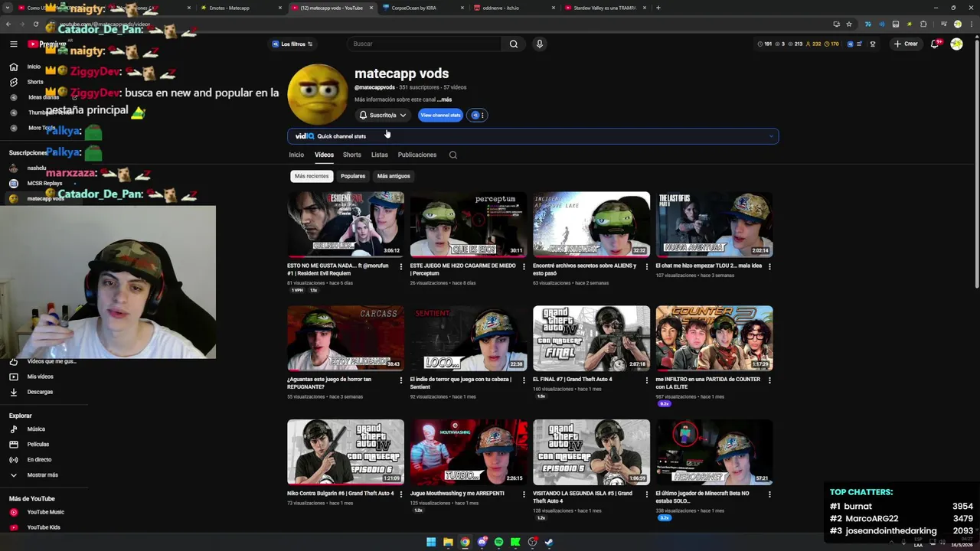Viewport: 980px width, 551px height.
Task: Open File Explorer from the taskbar
Action: 448,542
